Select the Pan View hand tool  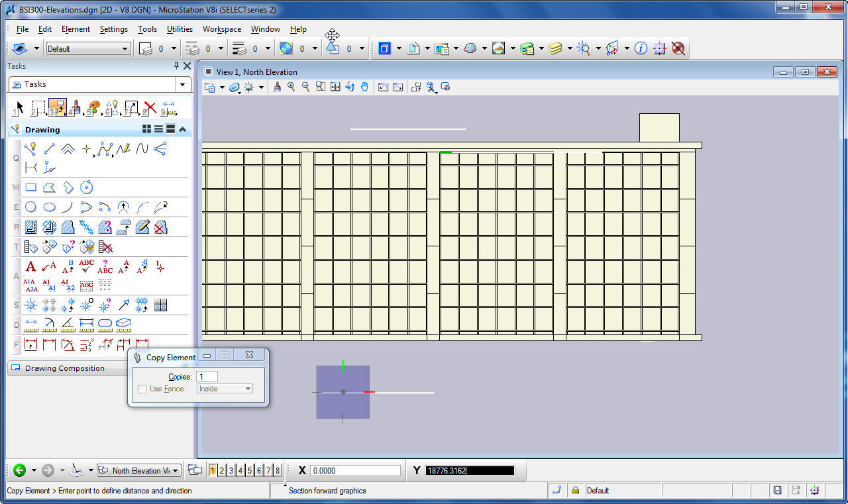pos(364,87)
